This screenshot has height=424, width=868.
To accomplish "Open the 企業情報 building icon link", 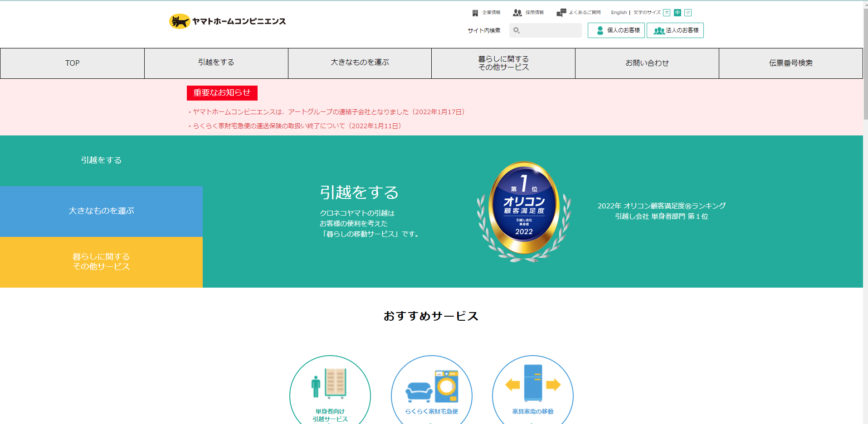I will tap(475, 13).
